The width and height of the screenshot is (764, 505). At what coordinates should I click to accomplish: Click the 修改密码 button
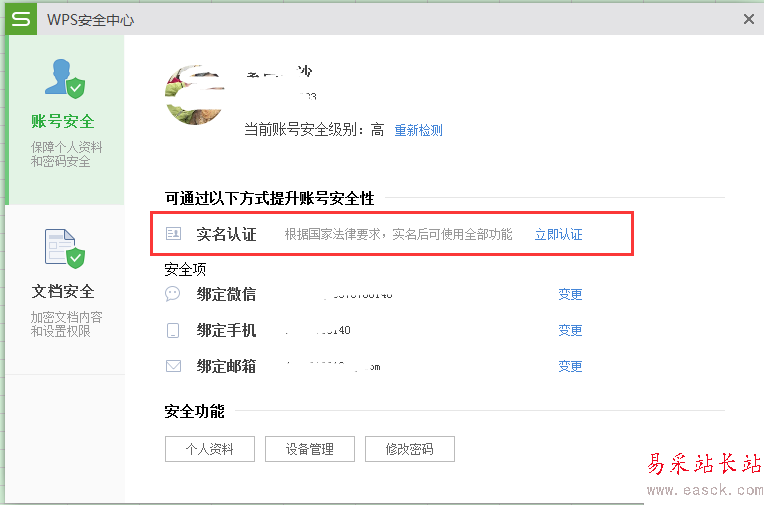pyautogui.click(x=409, y=449)
